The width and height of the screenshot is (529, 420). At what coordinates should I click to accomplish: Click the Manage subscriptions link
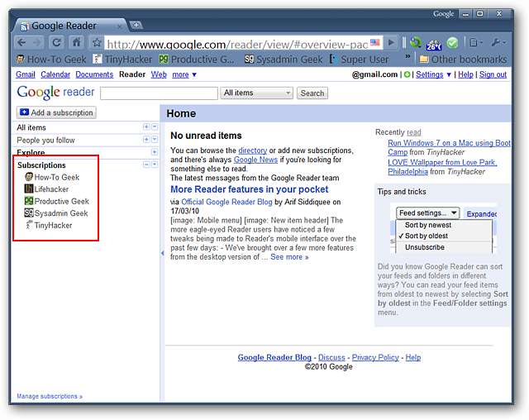[x=50, y=397]
